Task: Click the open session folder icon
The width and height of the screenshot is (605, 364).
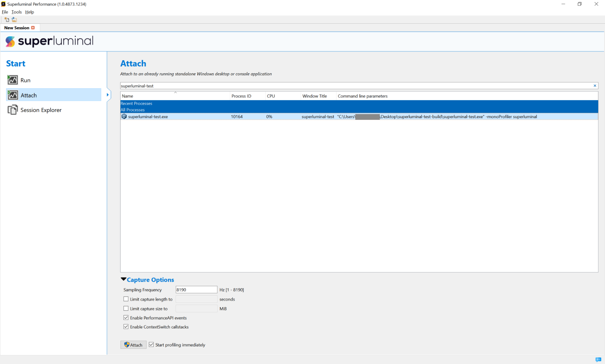Action: click(14, 19)
